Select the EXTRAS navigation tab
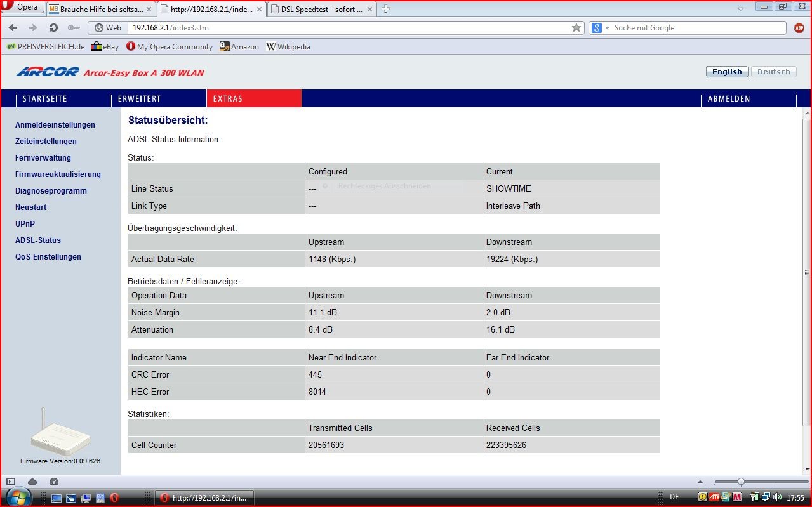Viewport: 812px width, 507px height. pos(254,98)
